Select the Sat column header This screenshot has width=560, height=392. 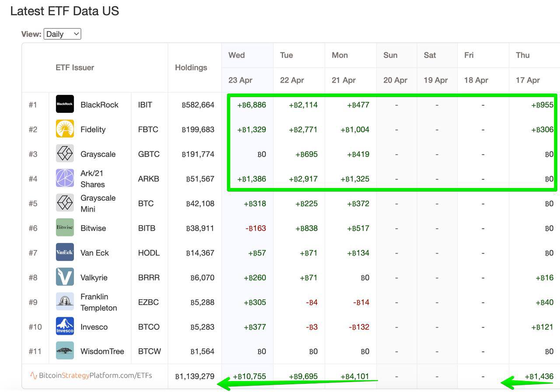point(430,55)
